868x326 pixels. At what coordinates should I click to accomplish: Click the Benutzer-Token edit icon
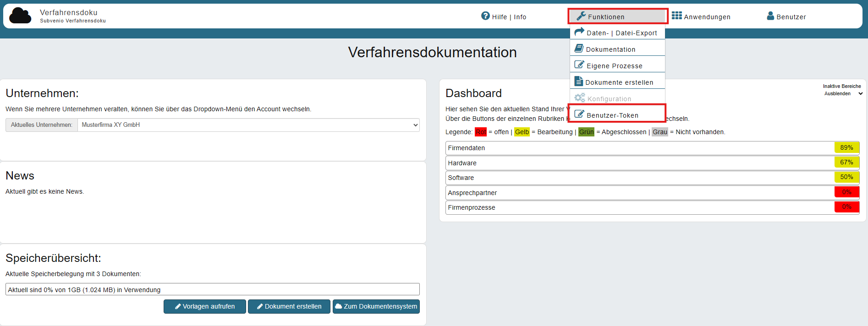tap(579, 114)
